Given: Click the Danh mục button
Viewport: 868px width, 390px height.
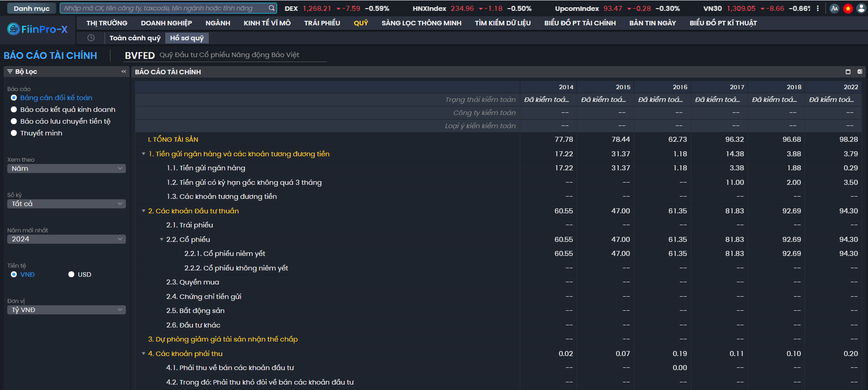Looking at the screenshot, I should tap(31, 8).
